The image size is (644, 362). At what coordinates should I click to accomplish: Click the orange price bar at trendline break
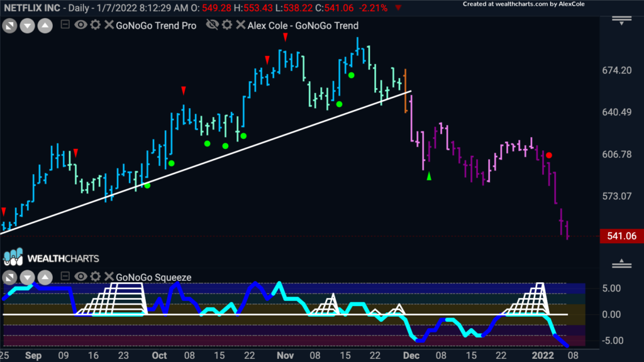pos(406,90)
